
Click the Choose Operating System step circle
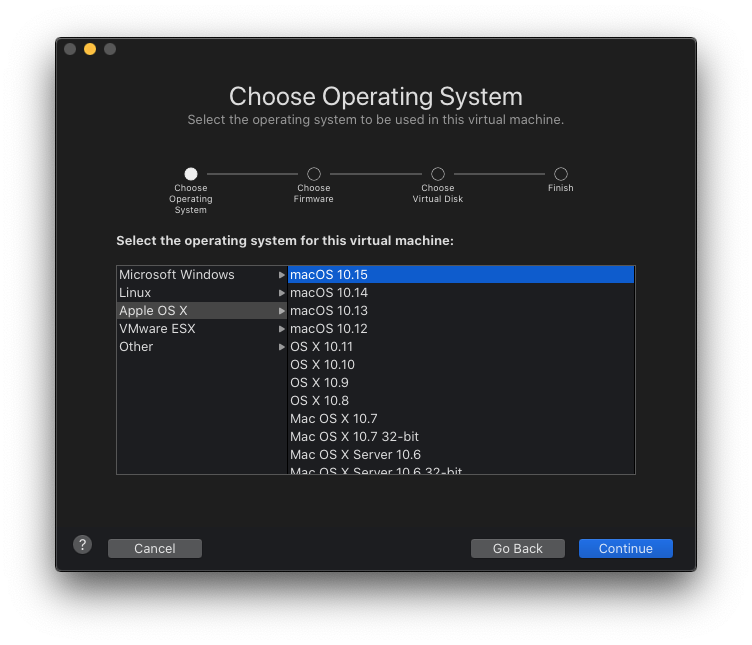[191, 174]
